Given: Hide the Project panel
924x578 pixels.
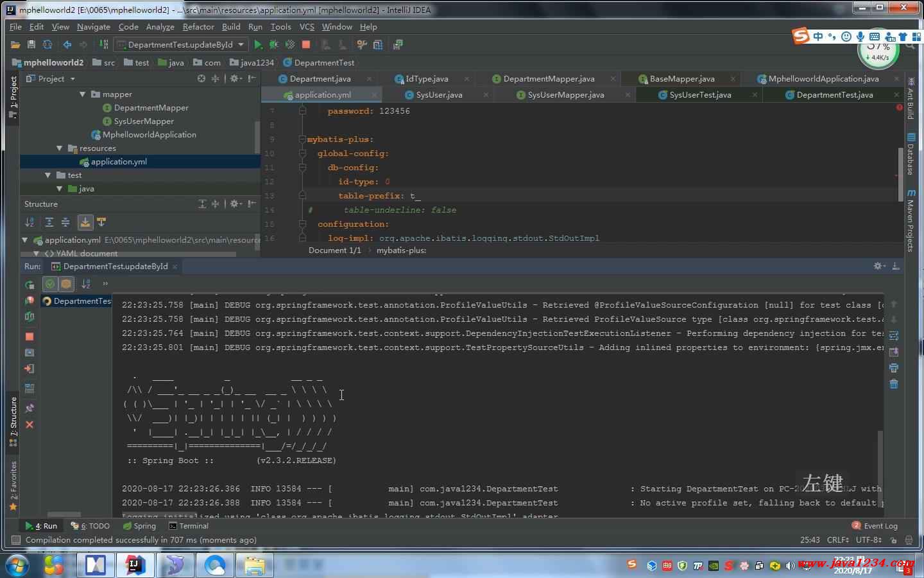Looking at the screenshot, I should [x=252, y=78].
